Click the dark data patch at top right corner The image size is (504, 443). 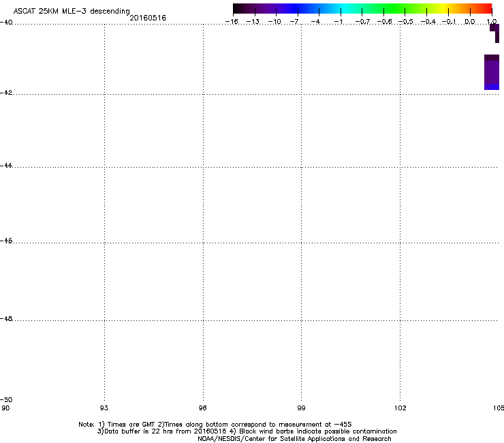point(495,33)
